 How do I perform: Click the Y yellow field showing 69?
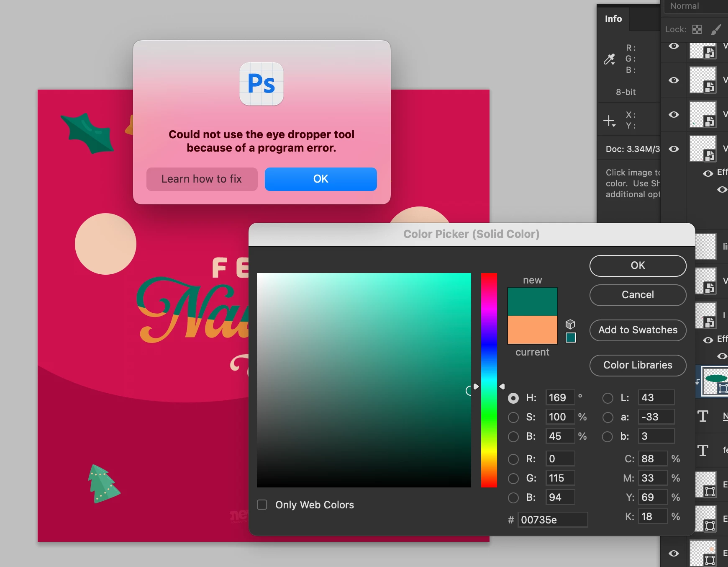click(653, 497)
